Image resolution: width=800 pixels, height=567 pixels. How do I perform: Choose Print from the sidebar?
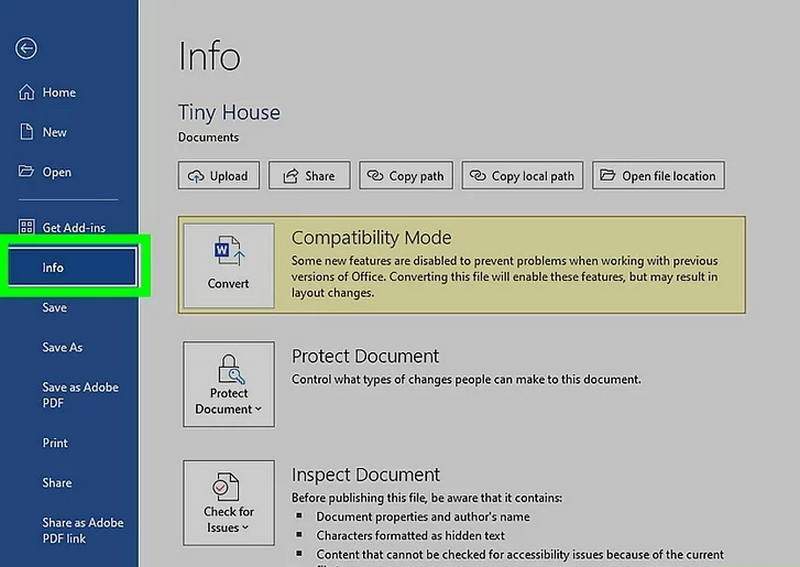point(55,443)
